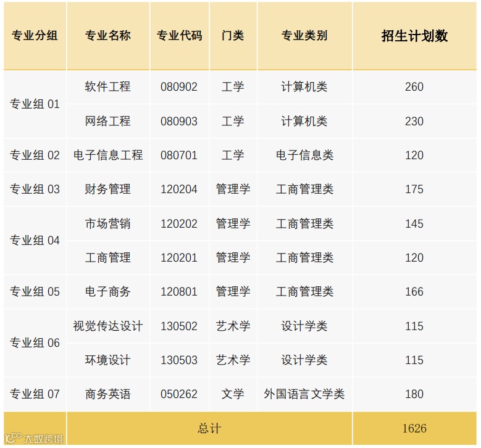This screenshot has height=448, width=481.
Task: Select the enrollment value 230
Action: [414, 121]
